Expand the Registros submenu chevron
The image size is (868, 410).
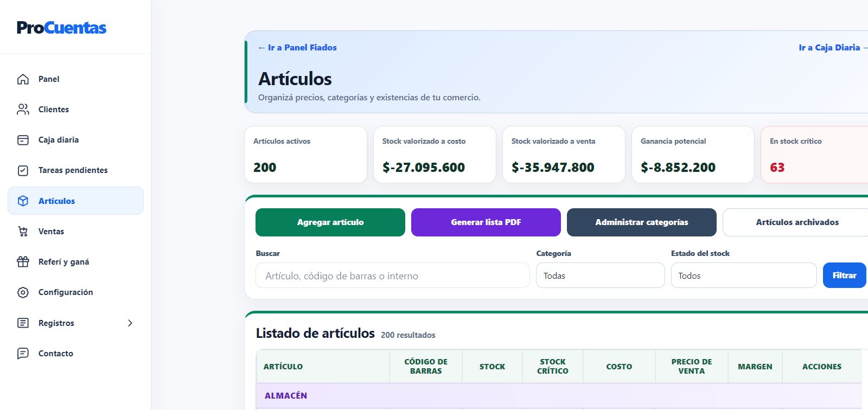click(130, 323)
